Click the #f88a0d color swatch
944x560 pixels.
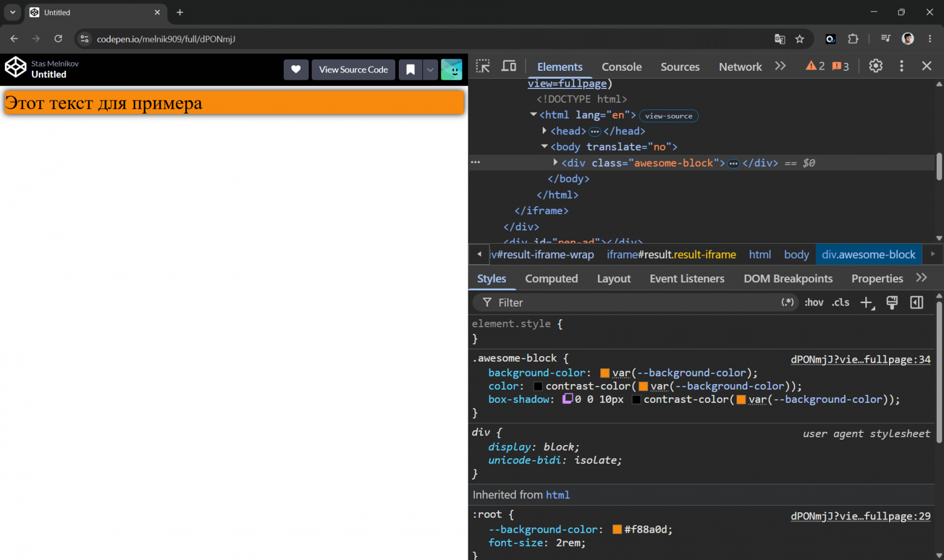(x=617, y=529)
